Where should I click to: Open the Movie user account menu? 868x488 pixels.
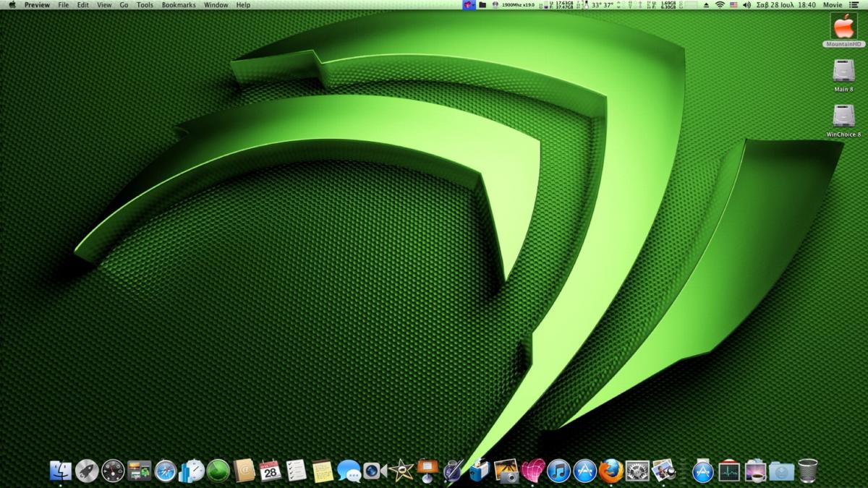(x=833, y=5)
